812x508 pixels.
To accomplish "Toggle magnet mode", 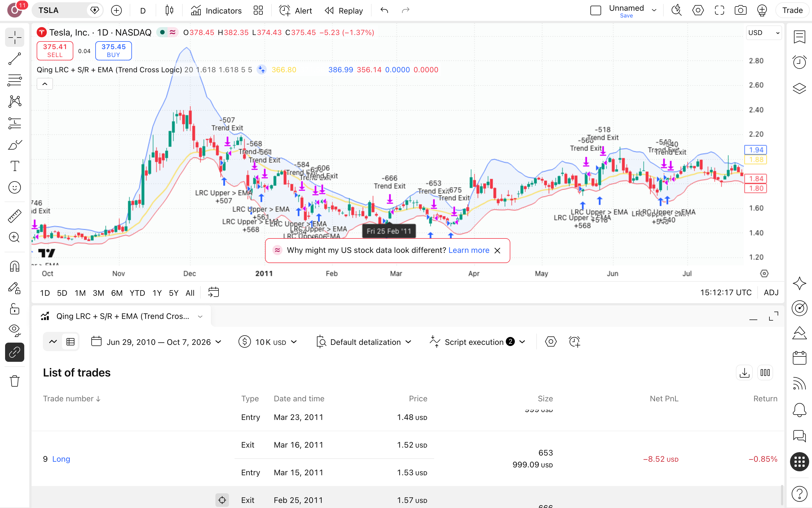I will [x=14, y=266].
